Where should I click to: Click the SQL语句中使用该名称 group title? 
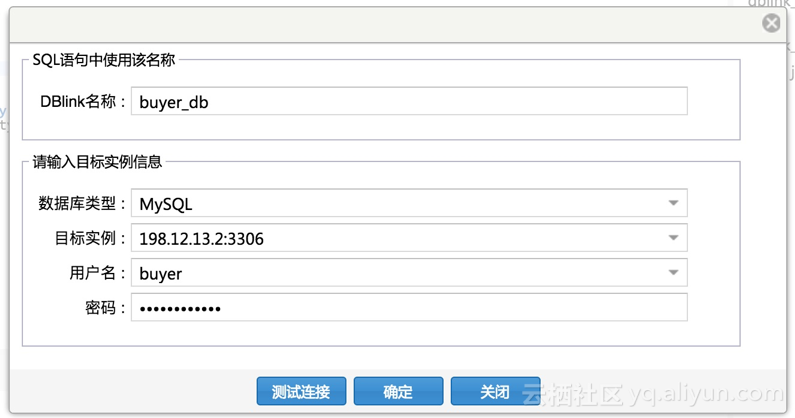tap(104, 60)
